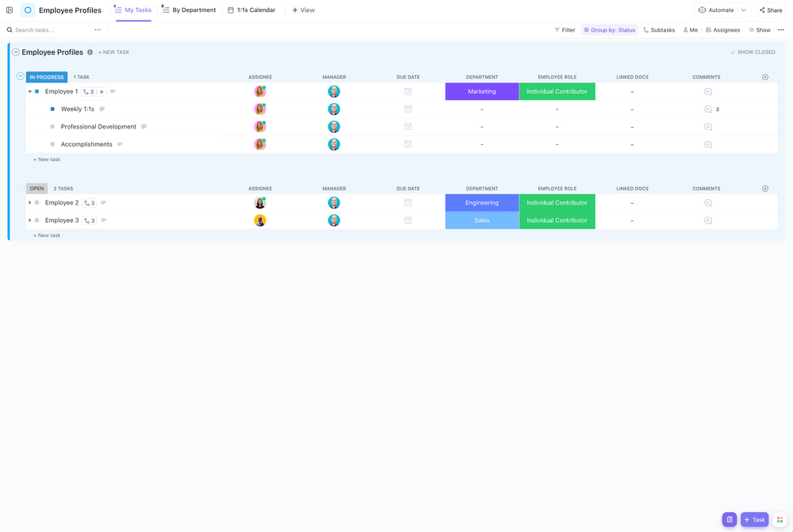Viewport: 793px width, 532px height.
Task: Collapse the In Progress group
Action: point(21,77)
